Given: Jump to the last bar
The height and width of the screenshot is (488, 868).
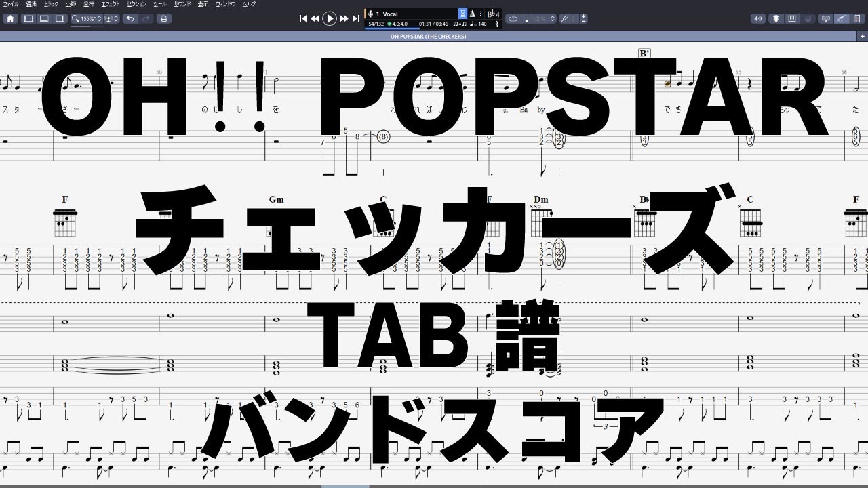Looking at the screenshot, I should (356, 18).
